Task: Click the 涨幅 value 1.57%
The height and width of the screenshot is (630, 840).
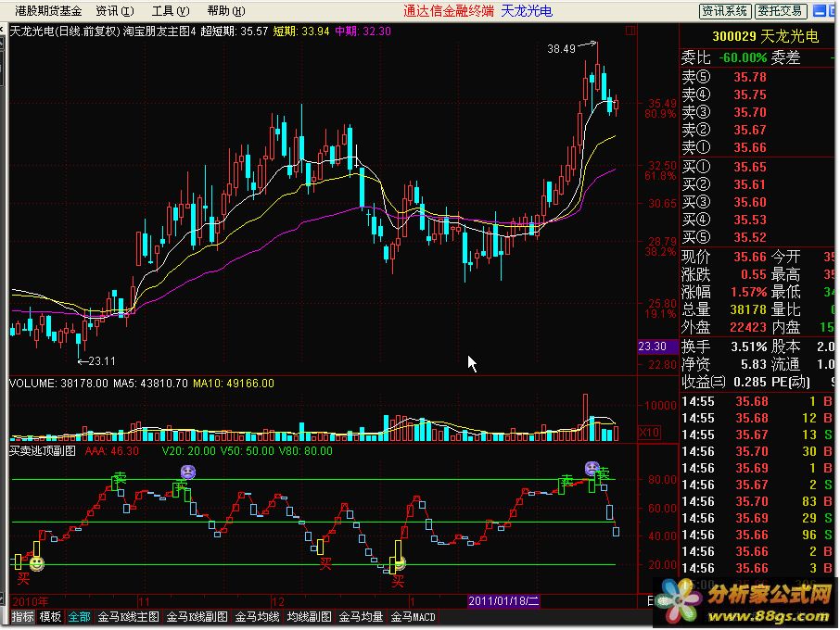Action: pos(749,292)
